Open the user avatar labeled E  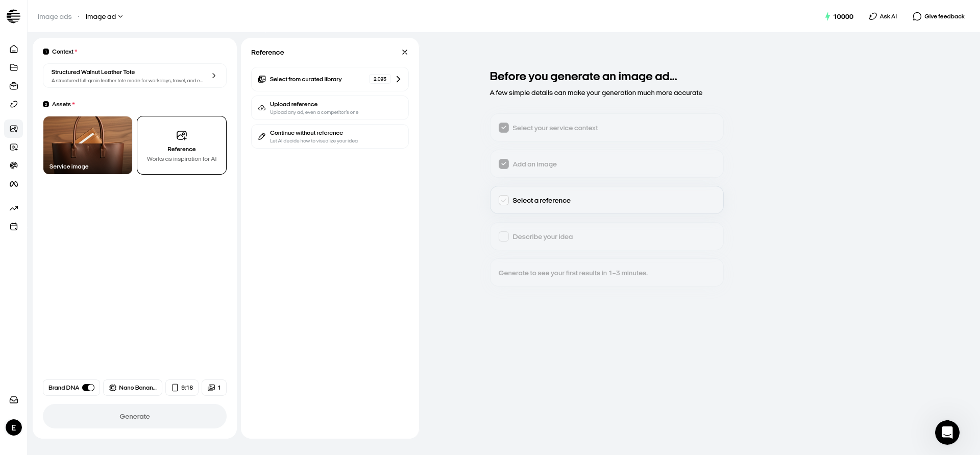pyautogui.click(x=14, y=427)
